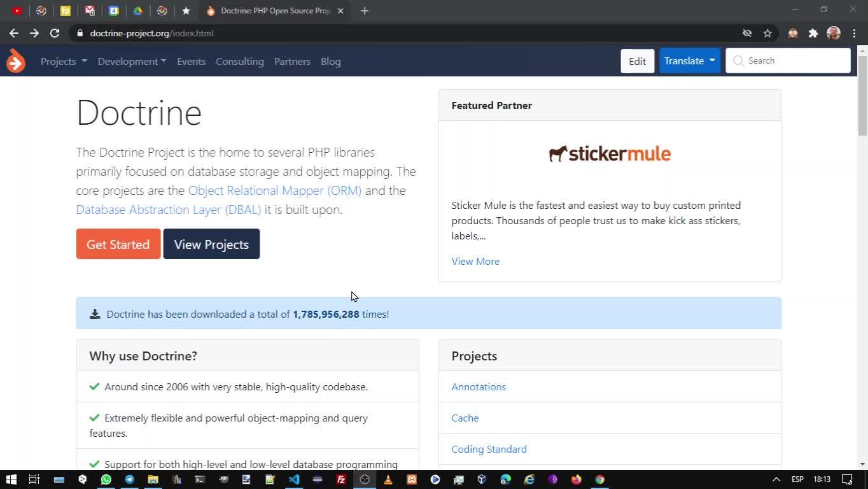Open FileZilla from the taskbar
The height and width of the screenshot is (489, 868).
pos(341,479)
